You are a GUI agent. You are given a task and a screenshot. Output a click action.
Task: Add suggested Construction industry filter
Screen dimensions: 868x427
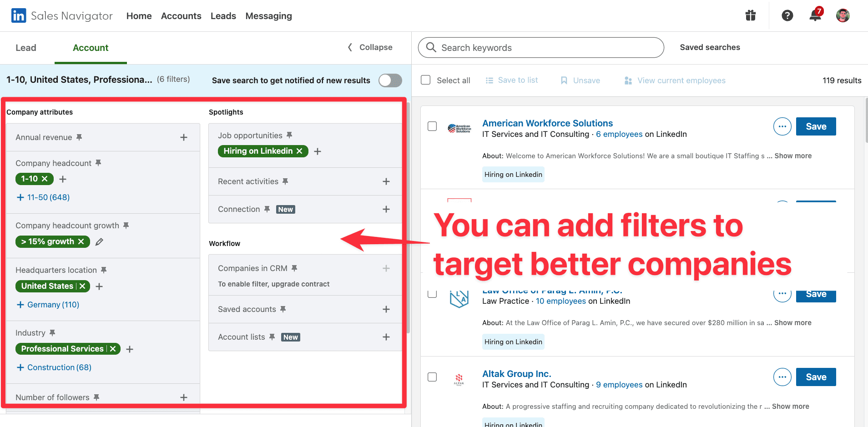coord(54,367)
